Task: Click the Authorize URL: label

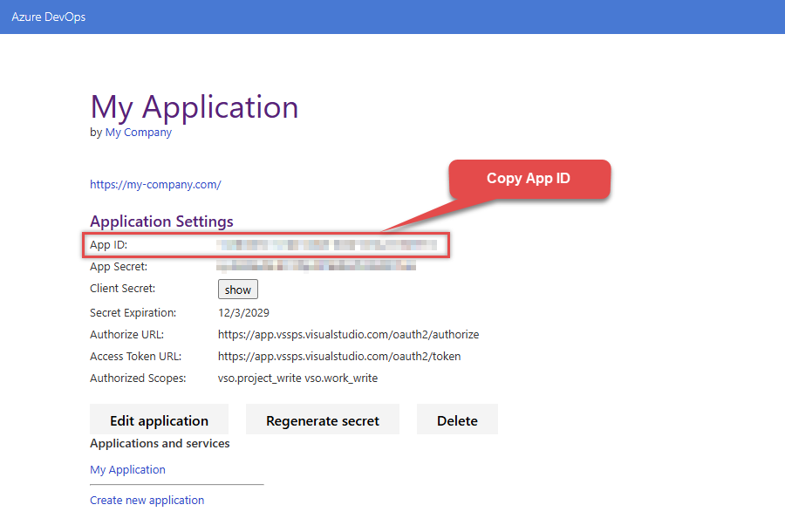Action: tap(127, 335)
